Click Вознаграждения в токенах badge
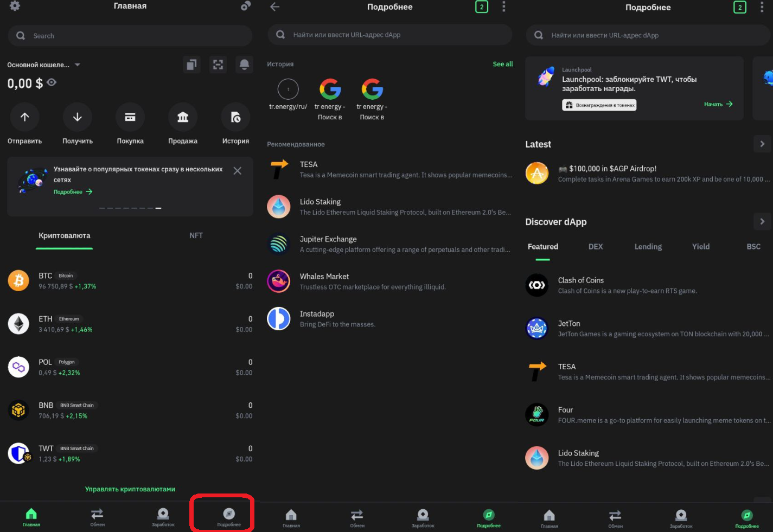The width and height of the screenshot is (773, 532). click(x=599, y=105)
